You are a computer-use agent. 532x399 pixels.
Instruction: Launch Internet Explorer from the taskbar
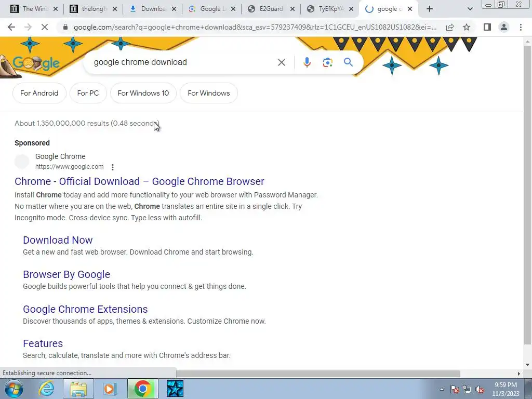point(46,389)
